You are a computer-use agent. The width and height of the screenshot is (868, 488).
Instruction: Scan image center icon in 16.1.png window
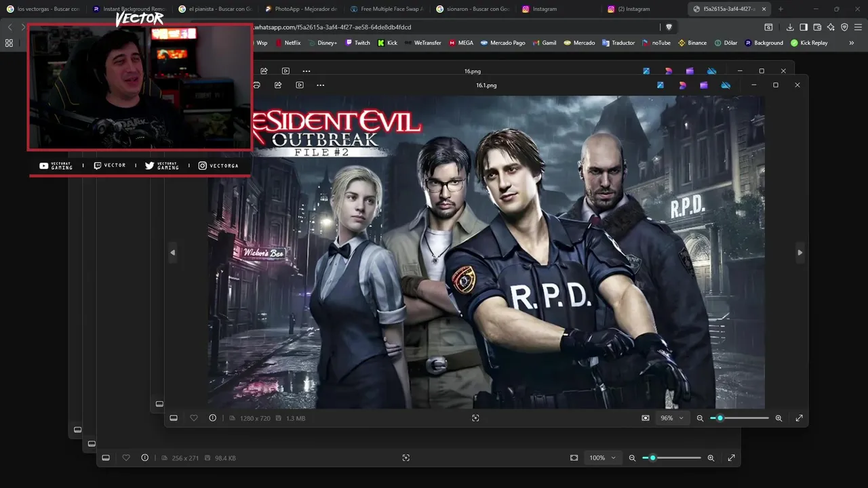(475, 418)
